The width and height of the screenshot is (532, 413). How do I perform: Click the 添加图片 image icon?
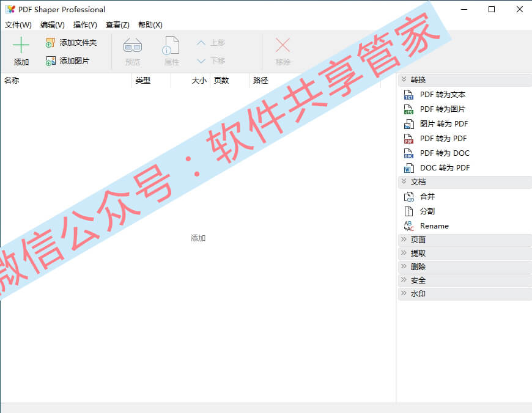click(x=51, y=61)
